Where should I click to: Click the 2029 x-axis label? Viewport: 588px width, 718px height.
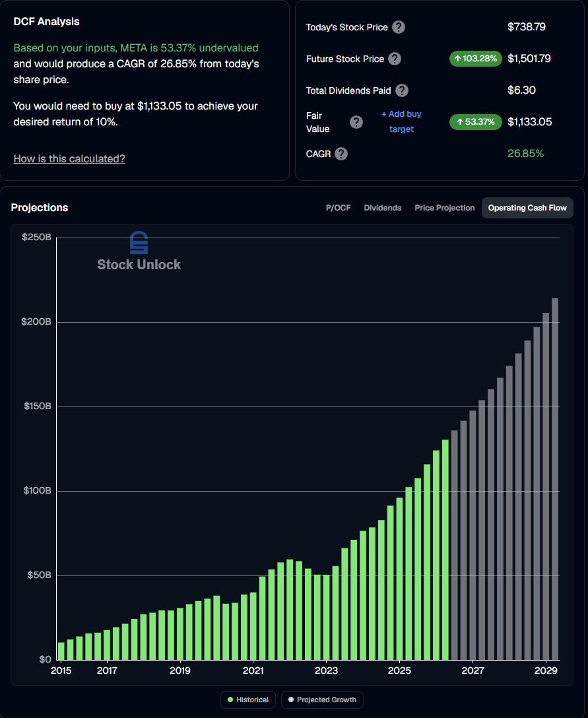point(546,671)
